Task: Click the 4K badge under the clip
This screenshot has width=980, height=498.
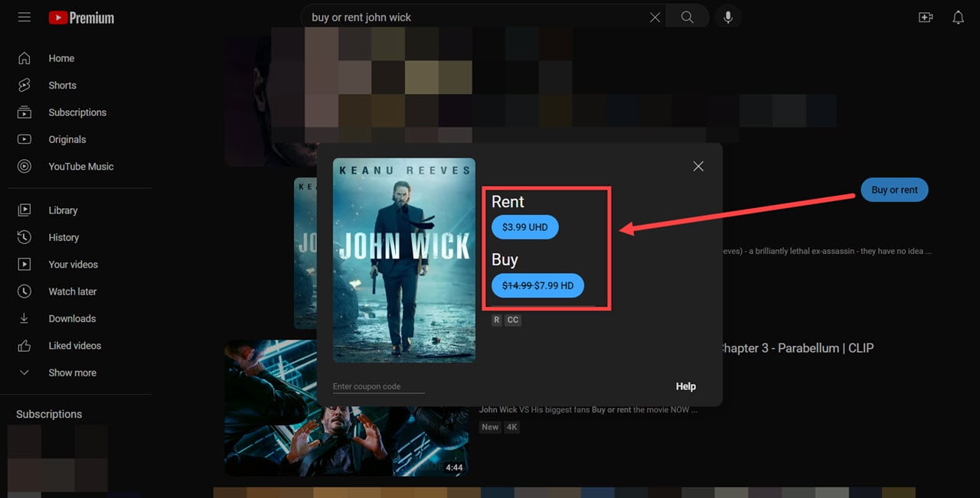Action: (511, 427)
